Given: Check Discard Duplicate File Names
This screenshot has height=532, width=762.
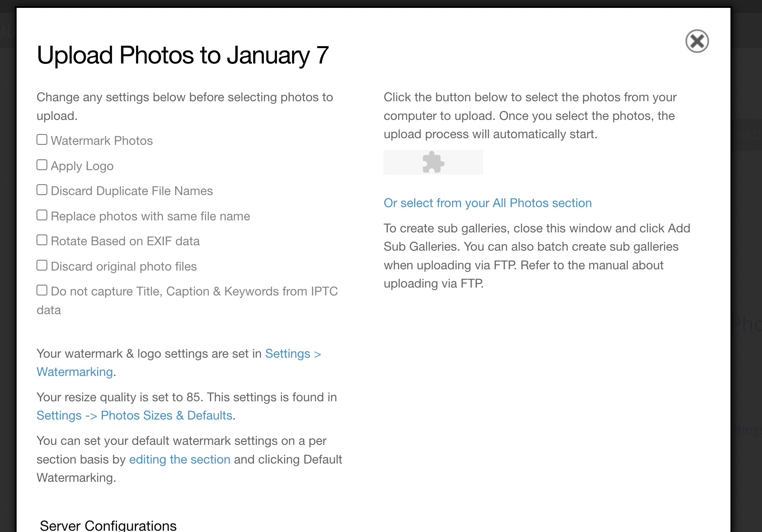Looking at the screenshot, I should click(x=42, y=190).
